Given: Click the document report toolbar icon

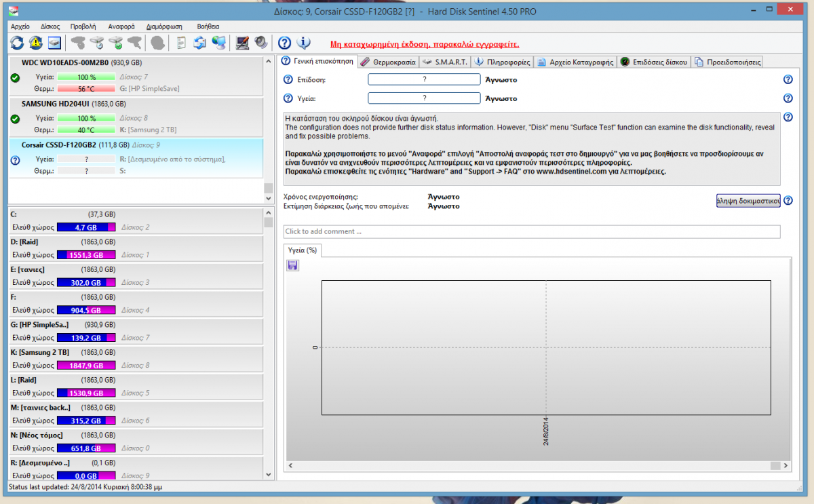Looking at the screenshot, I should pyautogui.click(x=181, y=43).
